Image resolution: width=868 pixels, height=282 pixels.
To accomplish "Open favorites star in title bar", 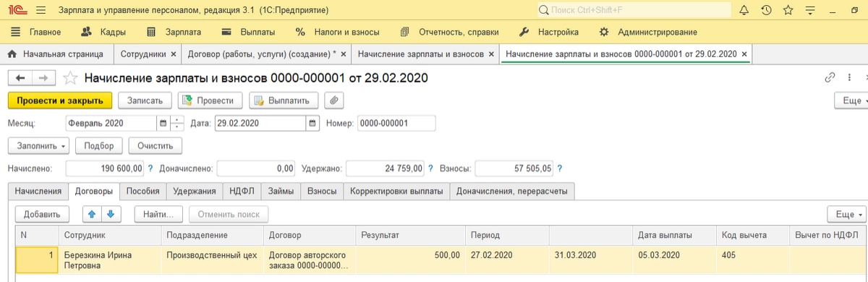I will [788, 11].
